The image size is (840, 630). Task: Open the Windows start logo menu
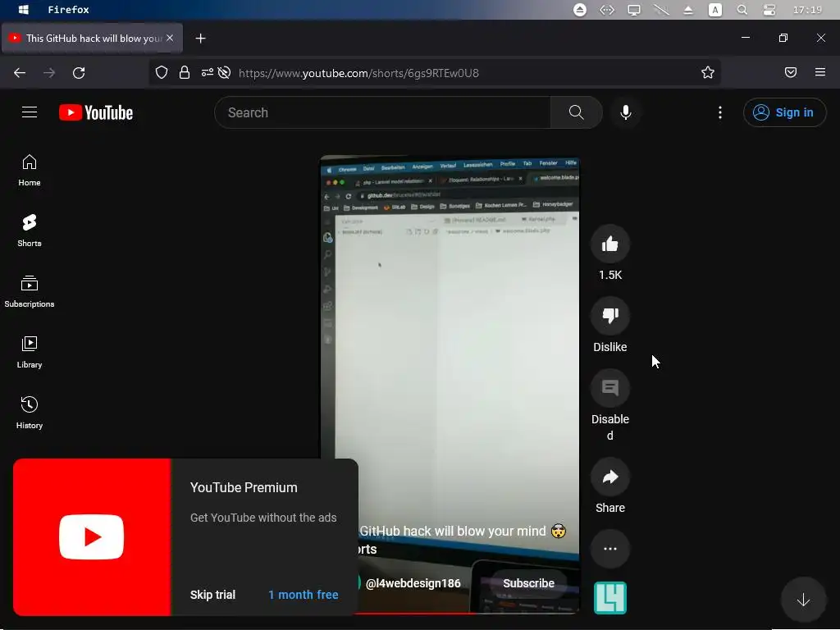(x=24, y=10)
